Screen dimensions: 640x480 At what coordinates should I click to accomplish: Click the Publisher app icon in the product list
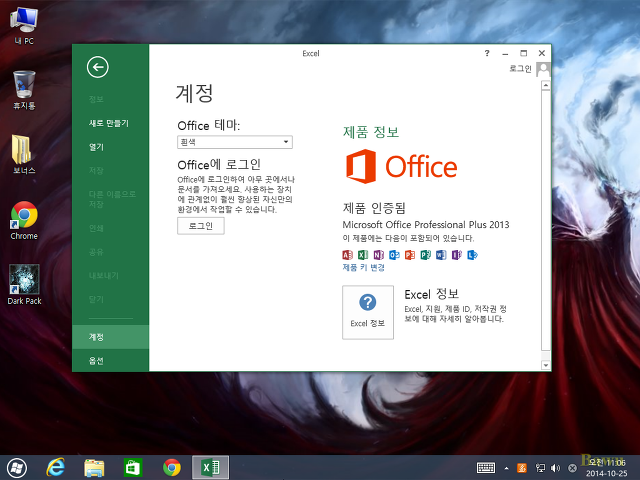point(425,255)
